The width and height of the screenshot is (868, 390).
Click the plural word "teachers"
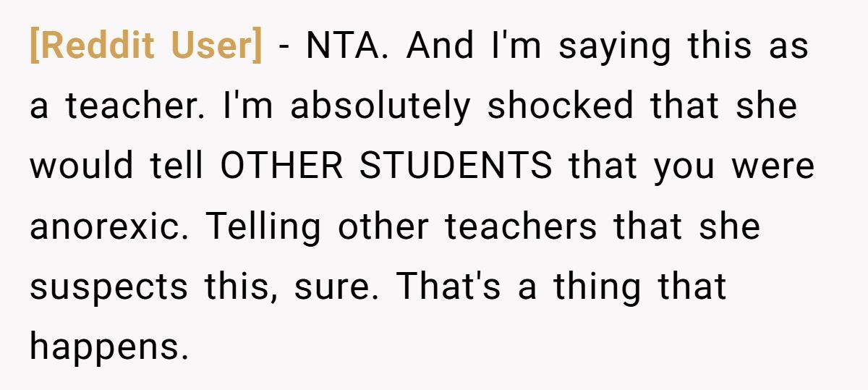point(521,227)
